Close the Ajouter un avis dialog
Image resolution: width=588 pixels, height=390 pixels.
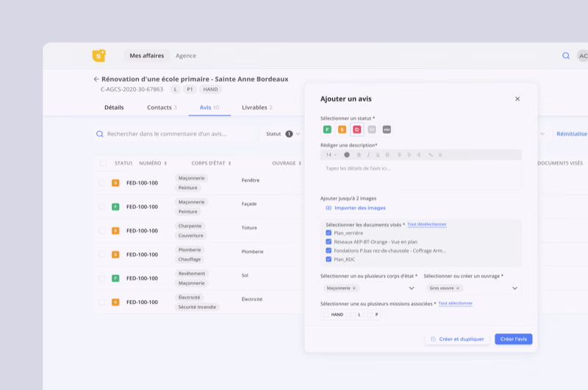coord(517,99)
